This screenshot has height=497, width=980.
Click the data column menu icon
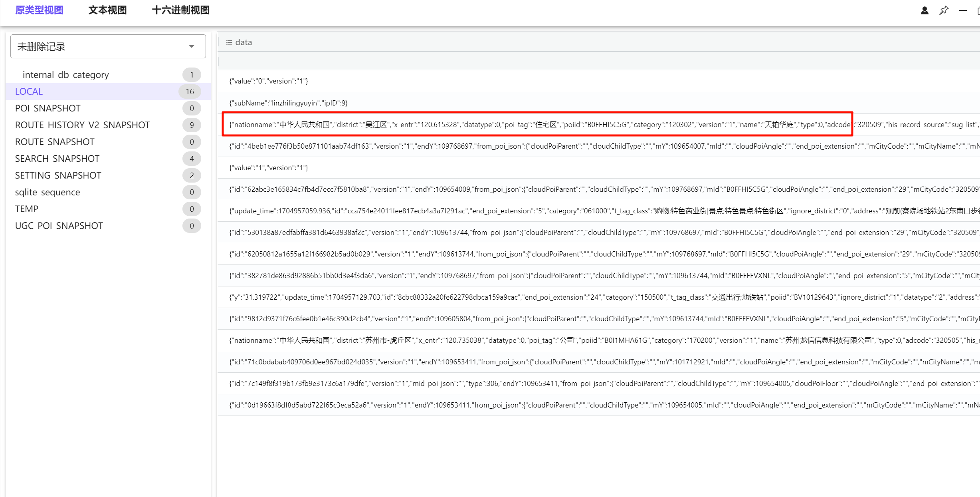(x=229, y=42)
